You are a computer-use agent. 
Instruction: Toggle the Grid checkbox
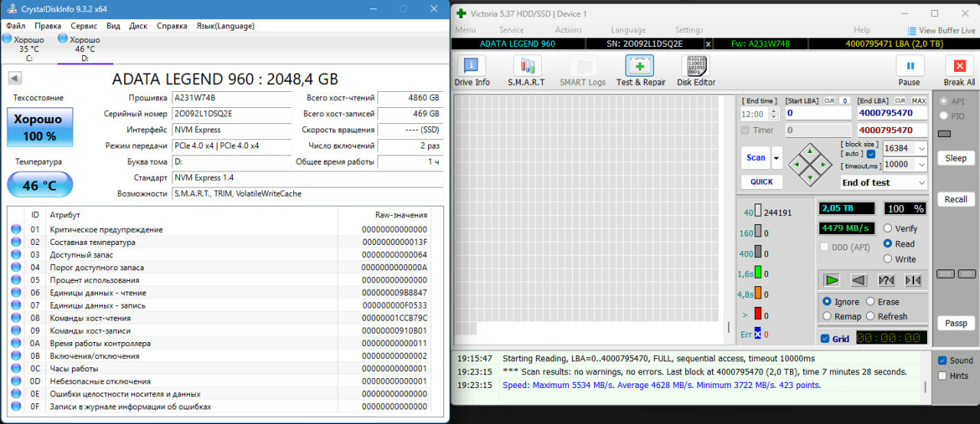pos(825,338)
